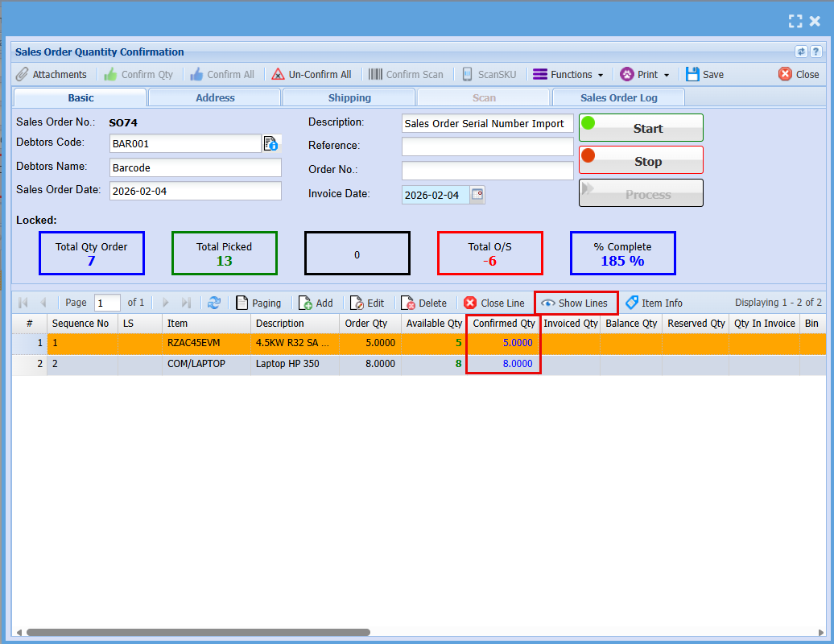834x644 pixels.
Task: Open the Invoice Date calendar picker
Action: (477, 195)
